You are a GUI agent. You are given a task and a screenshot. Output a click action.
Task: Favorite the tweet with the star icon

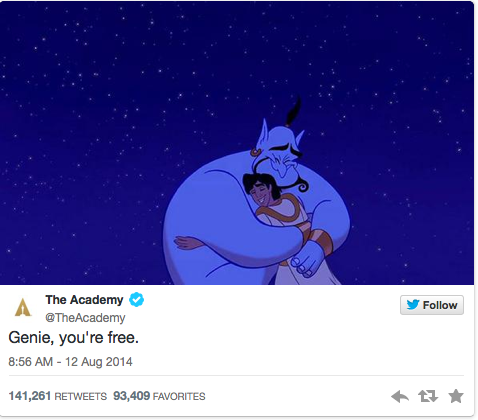456,396
